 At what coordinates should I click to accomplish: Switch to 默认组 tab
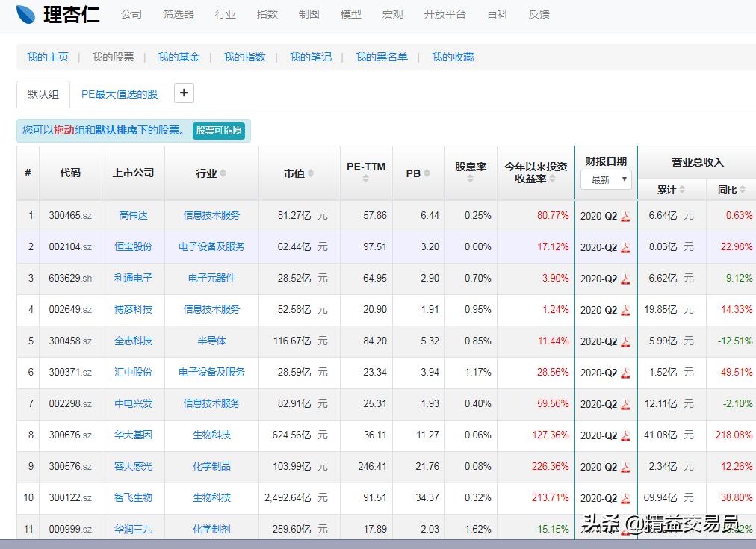tap(43, 94)
